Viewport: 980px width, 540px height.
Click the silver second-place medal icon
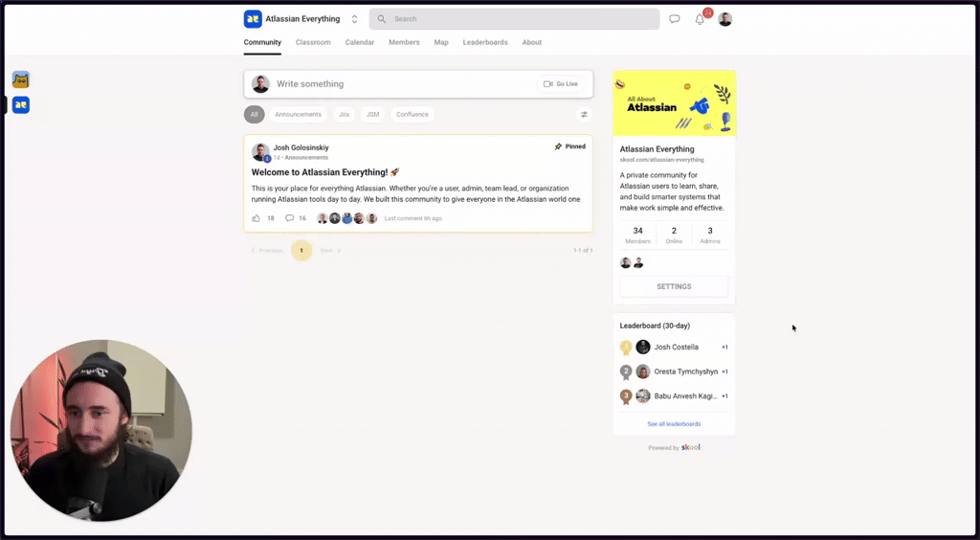[626, 372]
